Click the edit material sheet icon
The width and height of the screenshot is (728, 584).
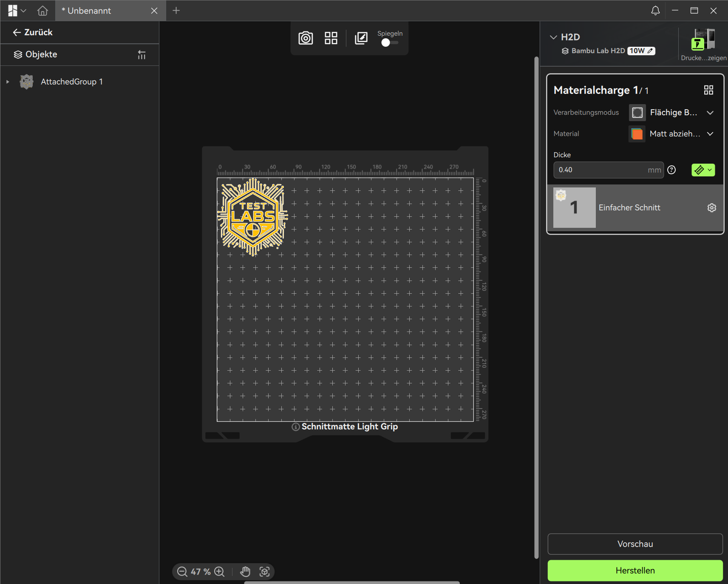coord(361,38)
